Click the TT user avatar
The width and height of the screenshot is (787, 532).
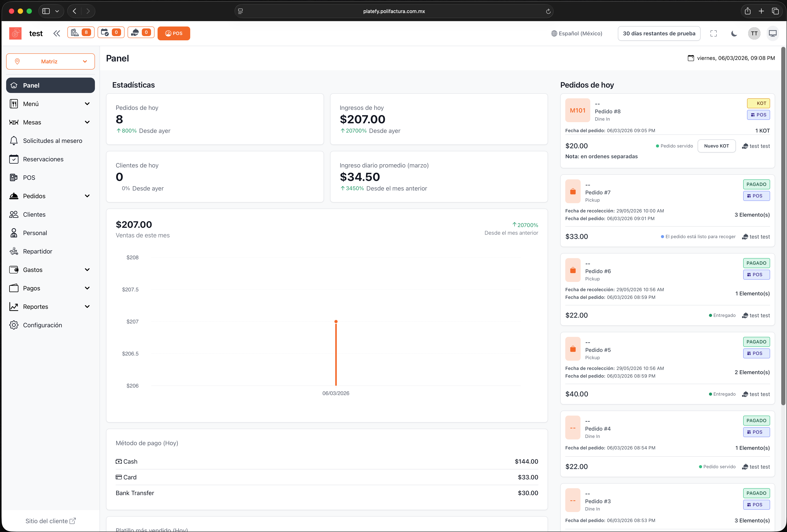click(x=754, y=33)
